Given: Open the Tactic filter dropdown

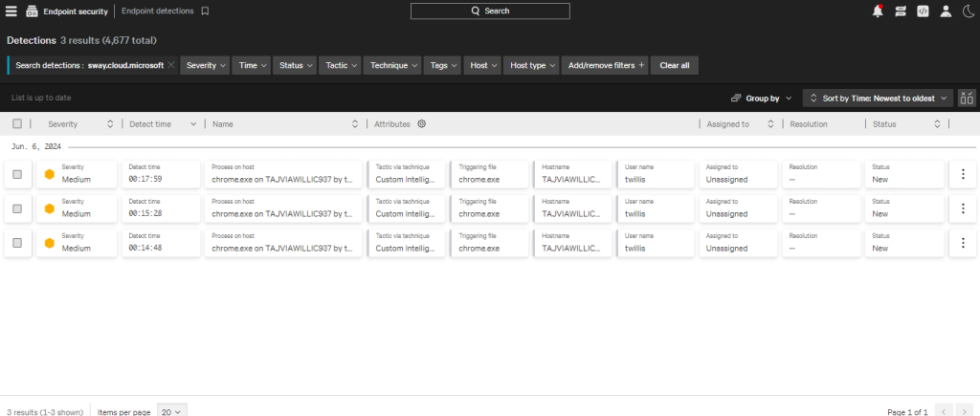Looking at the screenshot, I should [x=340, y=65].
